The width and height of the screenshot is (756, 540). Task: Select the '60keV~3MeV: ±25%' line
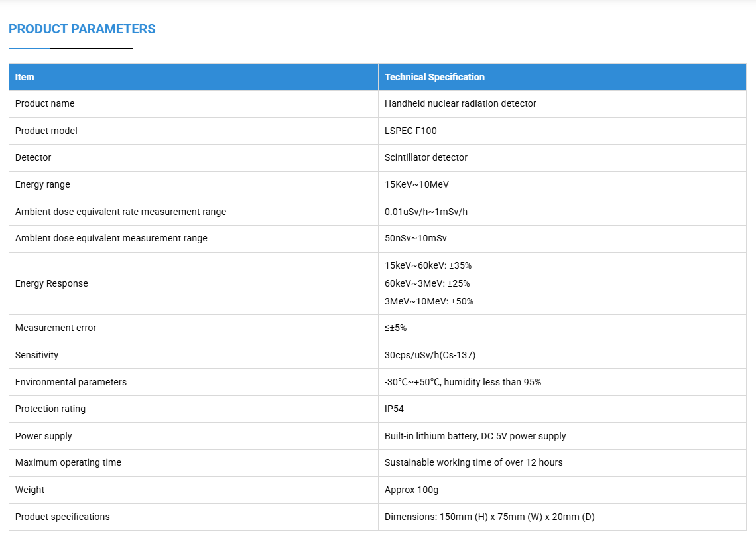(x=427, y=283)
